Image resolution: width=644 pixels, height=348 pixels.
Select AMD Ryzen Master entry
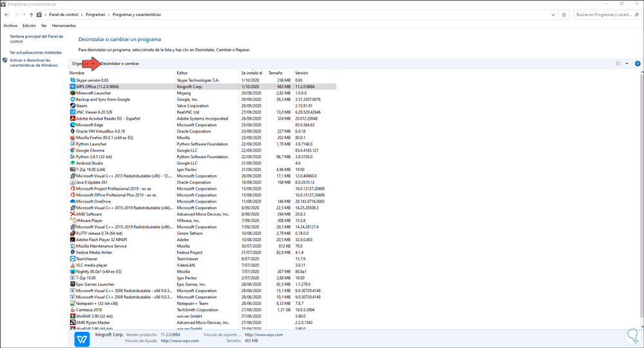[x=202, y=322]
